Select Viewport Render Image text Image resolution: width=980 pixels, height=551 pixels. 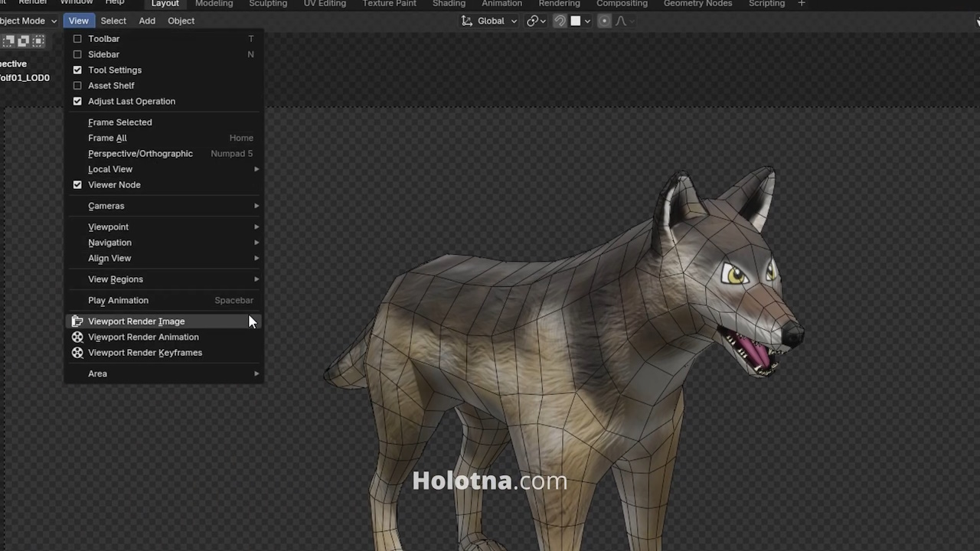click(136, 321)
